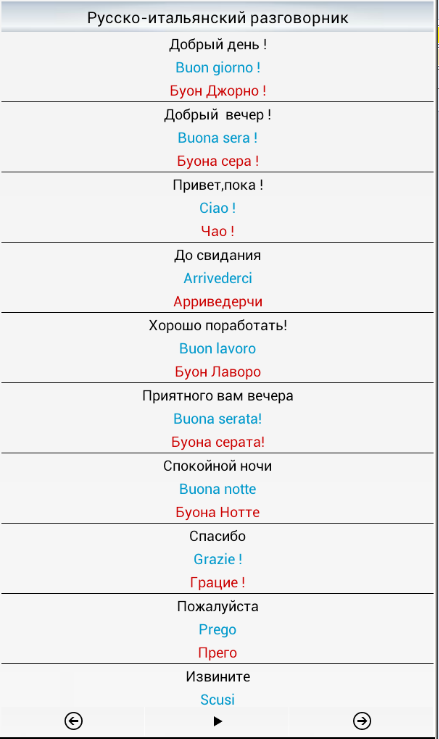This screenshot has height=739, width=439.
Task: Click the header "Русско-итальянский разговорник"
Action: click(217, 18)
